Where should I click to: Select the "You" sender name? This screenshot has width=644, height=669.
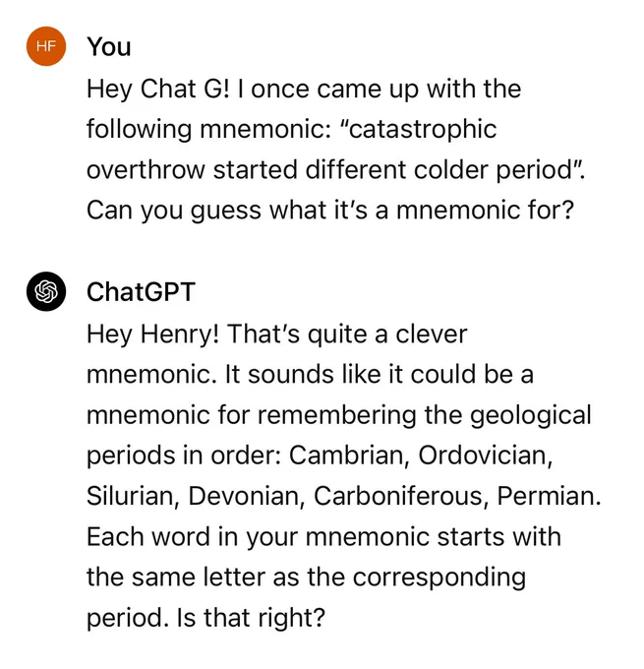click(109, 46)
